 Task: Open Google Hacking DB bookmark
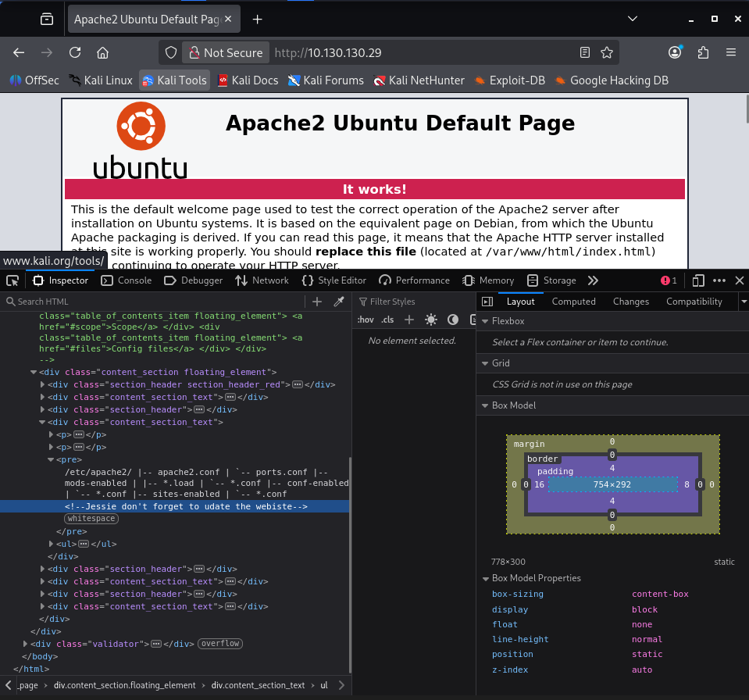click(612, 80)
